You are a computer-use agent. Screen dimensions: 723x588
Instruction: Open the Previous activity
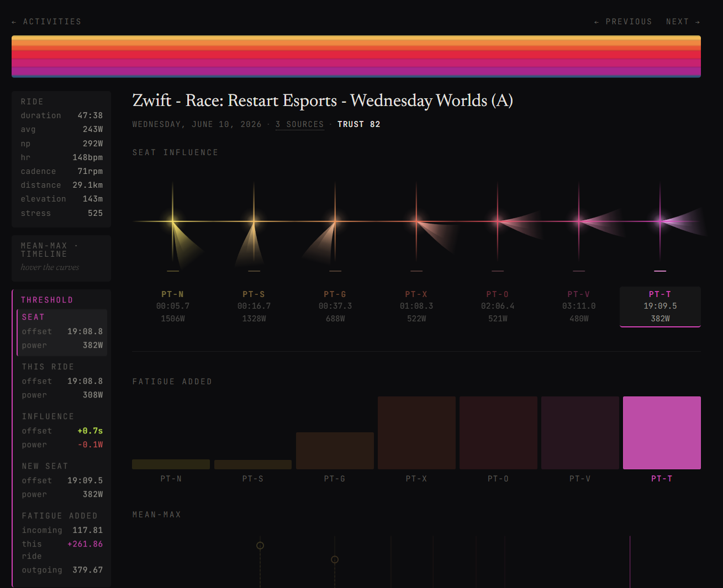(623, 22)
